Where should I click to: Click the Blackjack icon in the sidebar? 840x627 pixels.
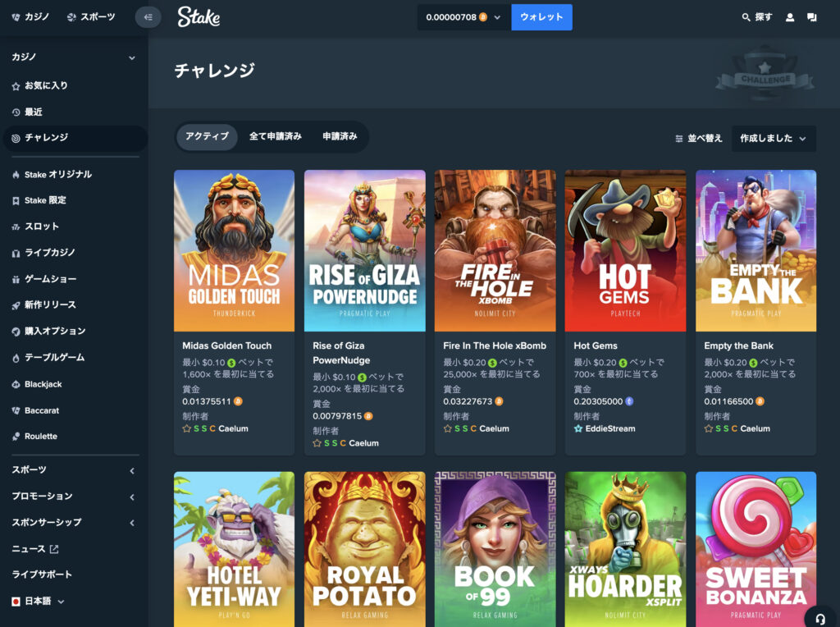tap(16, 384)
